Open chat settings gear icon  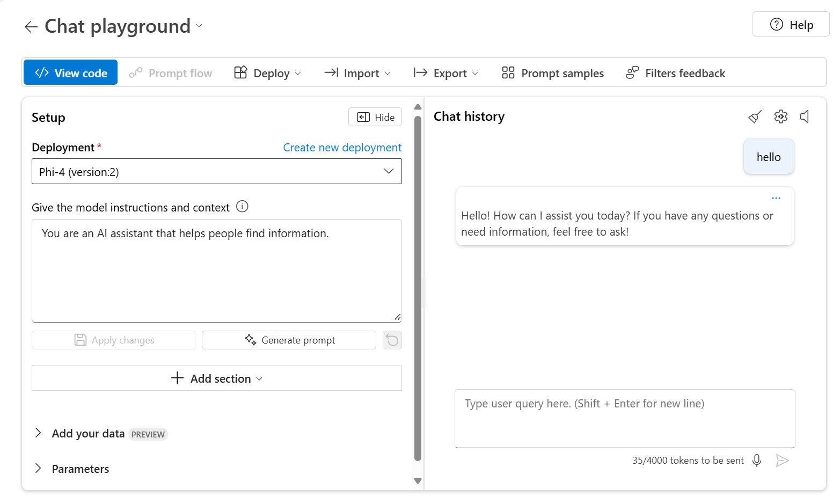pyautogui.click(x=781, y=116)
